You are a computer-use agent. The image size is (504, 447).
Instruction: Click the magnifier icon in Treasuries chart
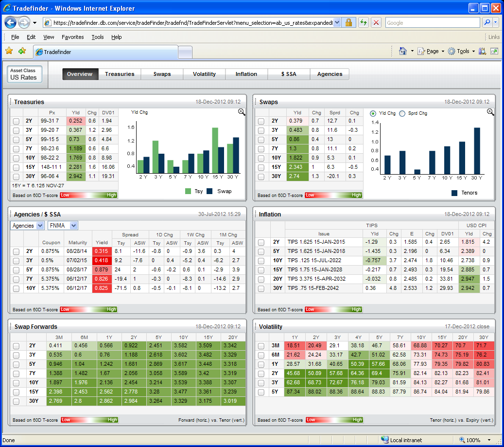point(242,112)
